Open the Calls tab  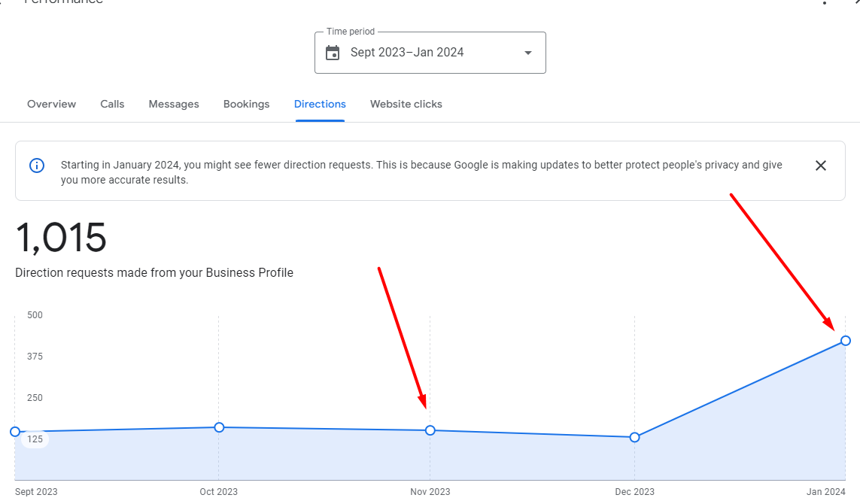[x=112, y=105]
